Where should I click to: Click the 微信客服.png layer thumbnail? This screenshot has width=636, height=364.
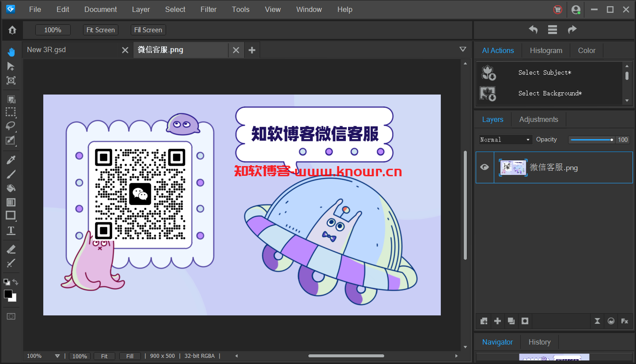[x=513, y=167]
